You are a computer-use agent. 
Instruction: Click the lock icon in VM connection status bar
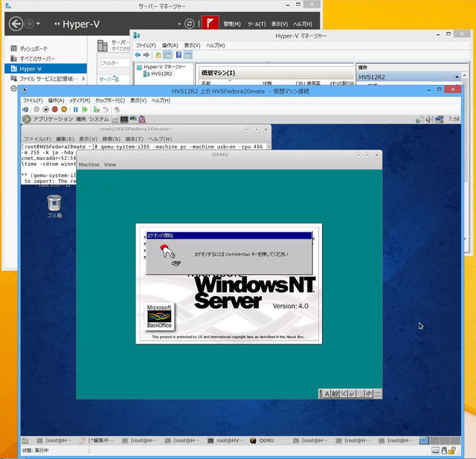(x=452, y=451)
